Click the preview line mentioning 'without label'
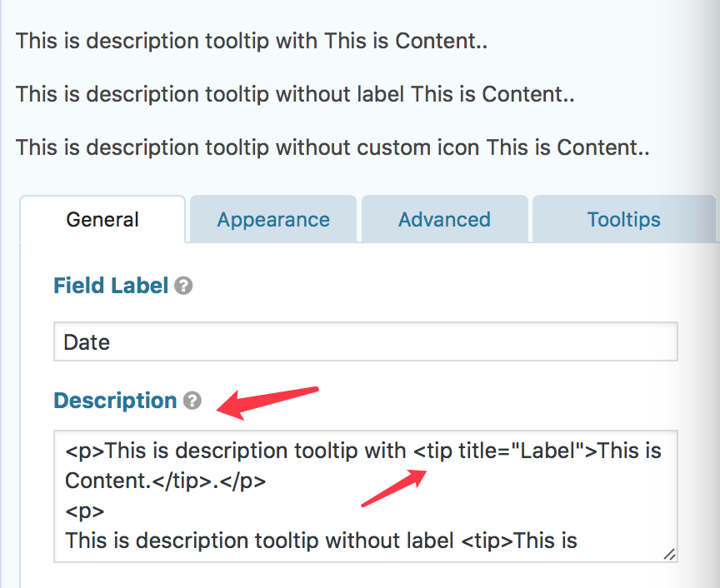Image resolution: width=720 pixels, height=588 pixels. point(295,94)
